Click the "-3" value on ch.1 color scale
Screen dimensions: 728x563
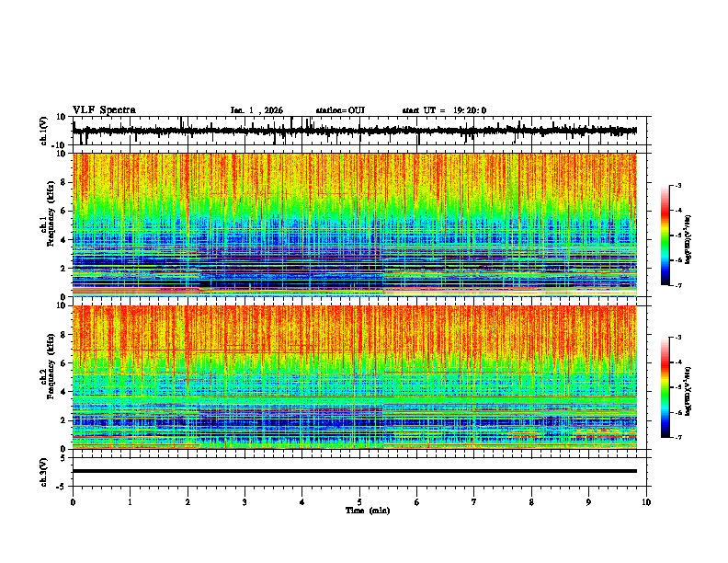pyautogui.click(x=678, y=186)
